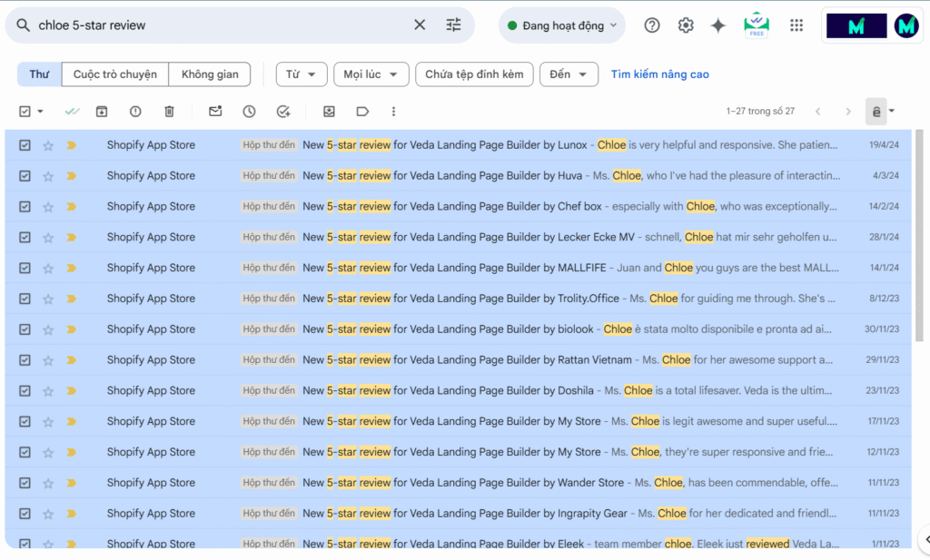
Task: Report selected emails as spam
Action: [135, 111]
